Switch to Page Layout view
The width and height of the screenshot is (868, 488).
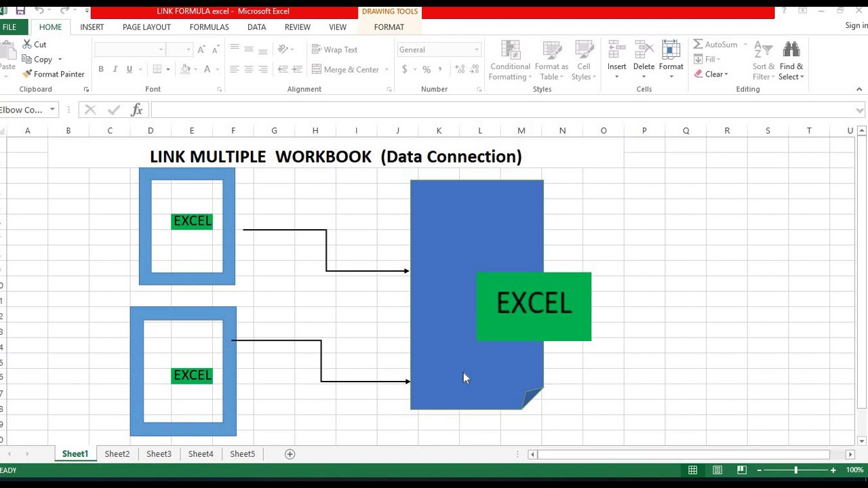click(x=717, y=470)
